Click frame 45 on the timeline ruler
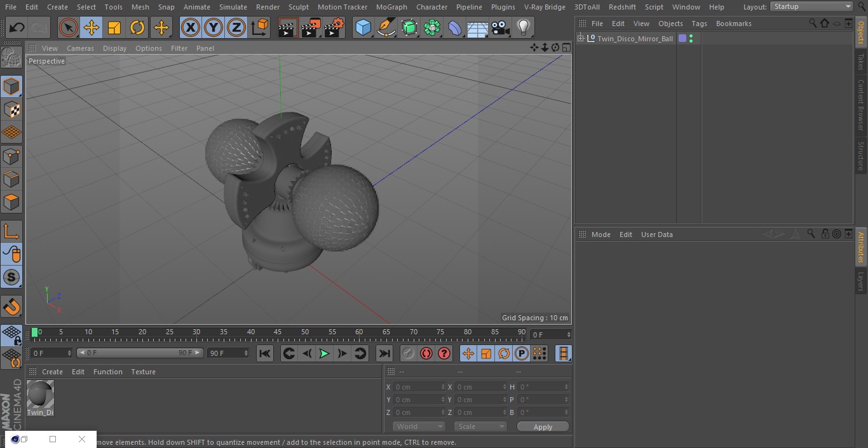 [x=278, y=332]
